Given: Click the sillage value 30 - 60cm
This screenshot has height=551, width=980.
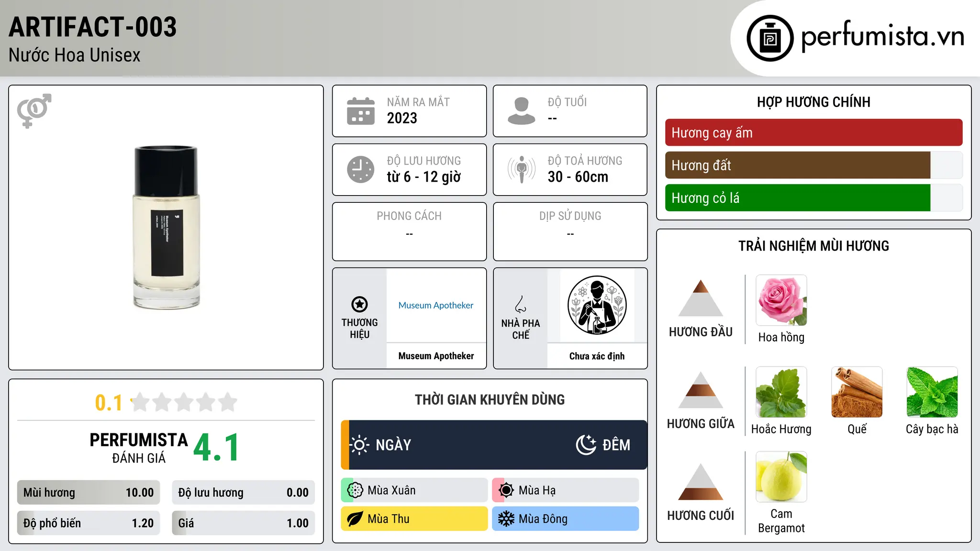Looking at the screenshot, I should pyautogui.click(x=578, y=177).
